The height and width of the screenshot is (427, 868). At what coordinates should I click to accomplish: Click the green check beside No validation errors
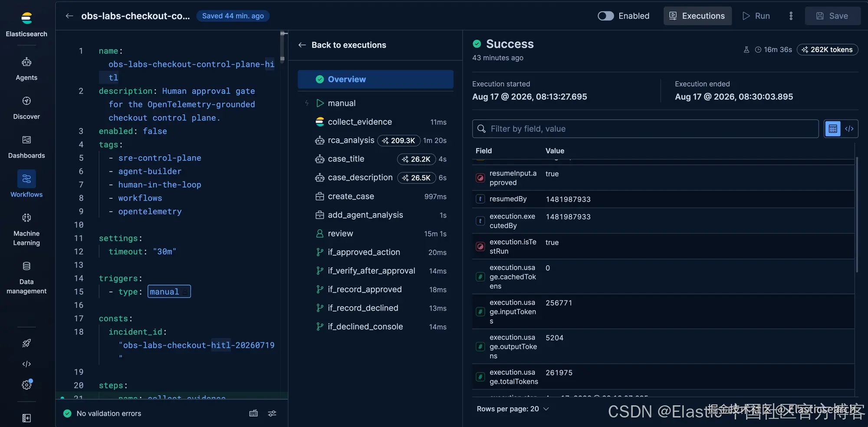coord(67,414)
